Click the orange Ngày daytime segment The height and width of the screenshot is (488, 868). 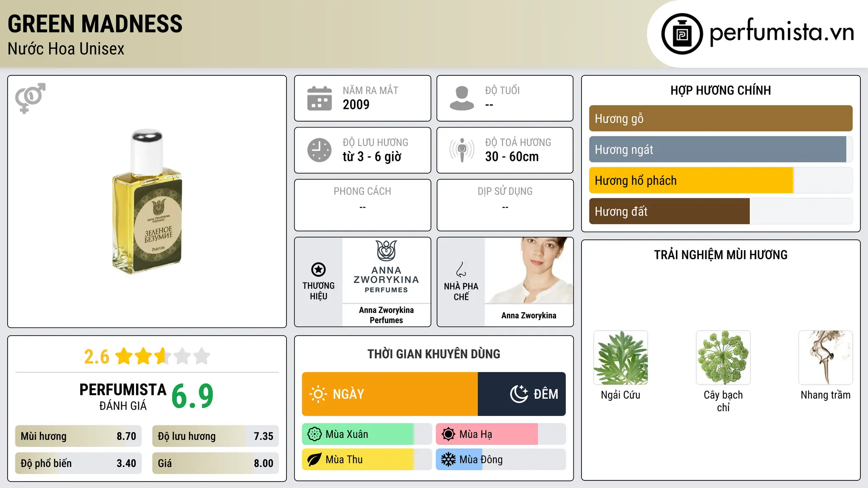(x=390, y=394)
